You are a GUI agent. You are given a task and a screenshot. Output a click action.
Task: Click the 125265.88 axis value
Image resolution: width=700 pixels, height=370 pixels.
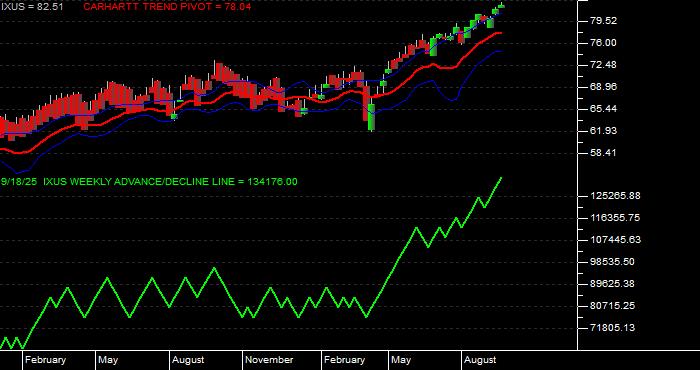point(615,195)
